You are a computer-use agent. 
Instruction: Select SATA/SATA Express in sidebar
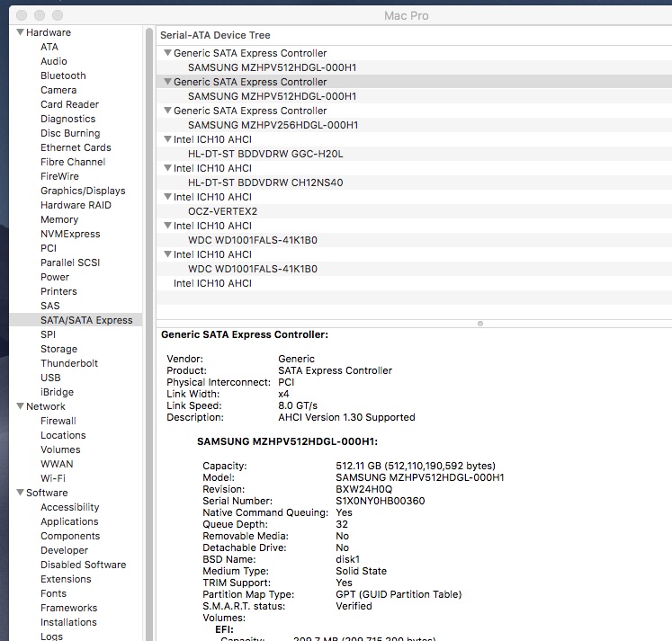point(76,320)
